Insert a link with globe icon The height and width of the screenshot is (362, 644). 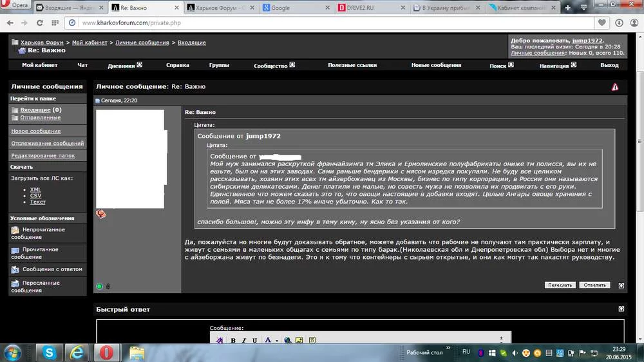click(287, 340)
